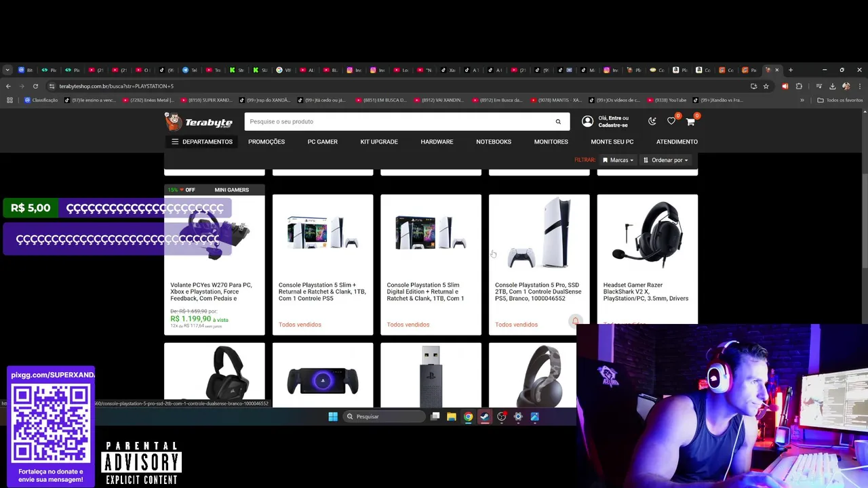This screenshot has width=868, height=488.
Task: Open the Classificação bookmark
Action: pos(41,100)
